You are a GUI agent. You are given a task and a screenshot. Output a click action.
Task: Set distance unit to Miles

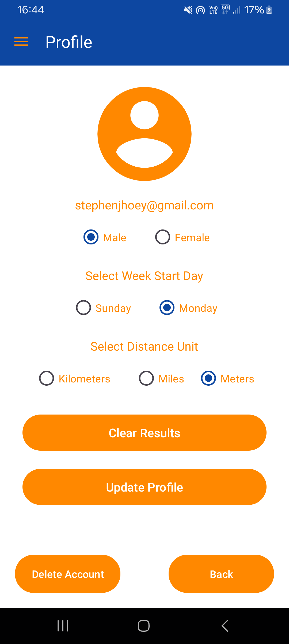(146, 378)
